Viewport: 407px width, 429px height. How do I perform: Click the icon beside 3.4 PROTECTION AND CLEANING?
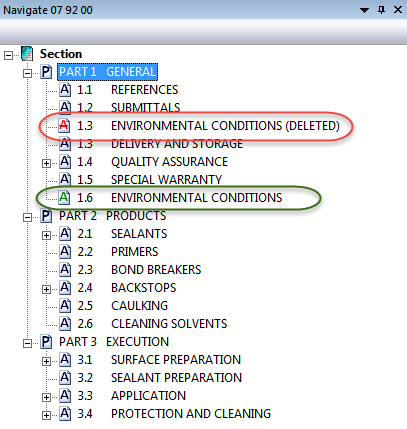click(65, 414)
